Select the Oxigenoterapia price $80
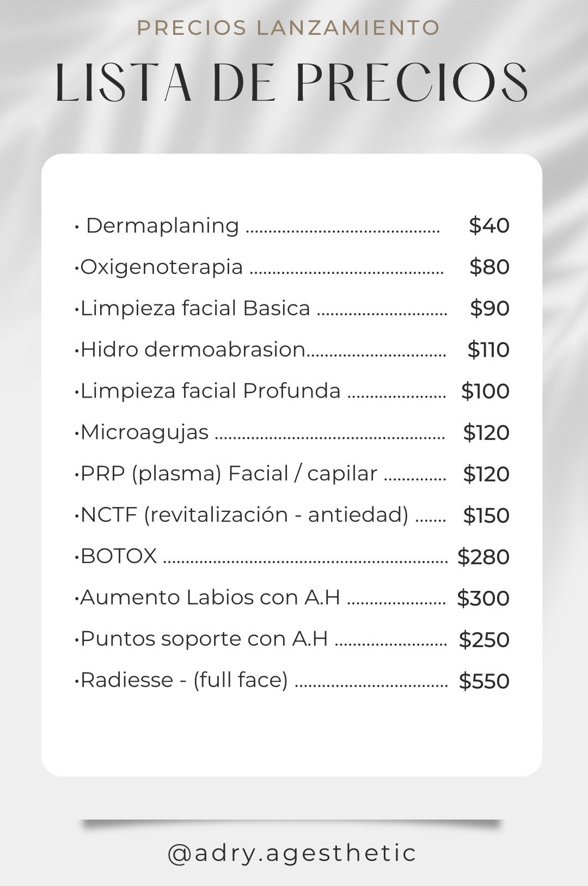 pos(489,267)
